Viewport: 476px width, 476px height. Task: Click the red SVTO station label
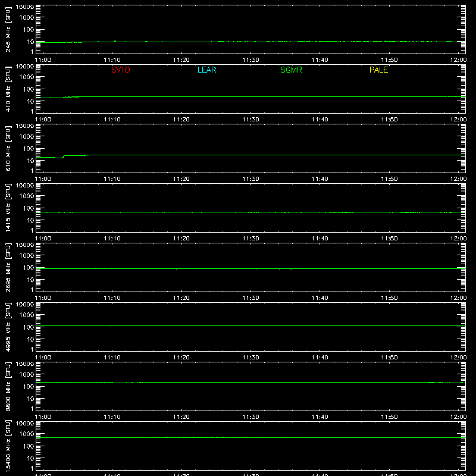pyautogui.click(x=121, y=70)
